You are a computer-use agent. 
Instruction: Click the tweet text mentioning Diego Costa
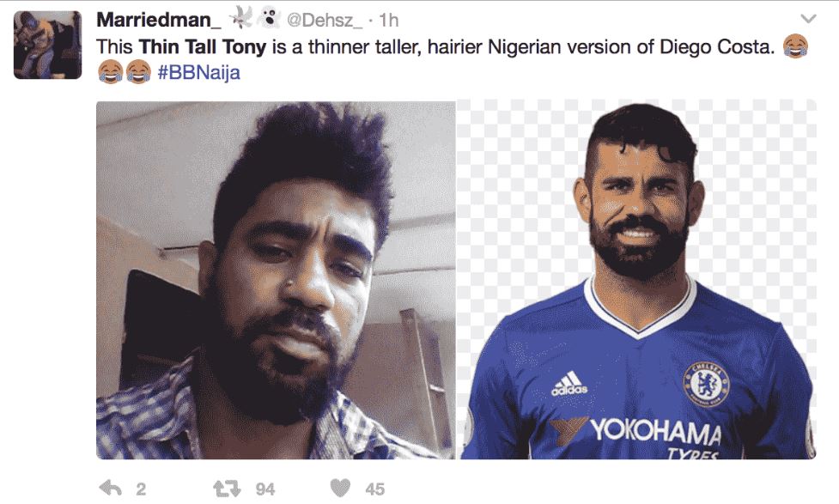pyautogui.click(x=515, y=46)
